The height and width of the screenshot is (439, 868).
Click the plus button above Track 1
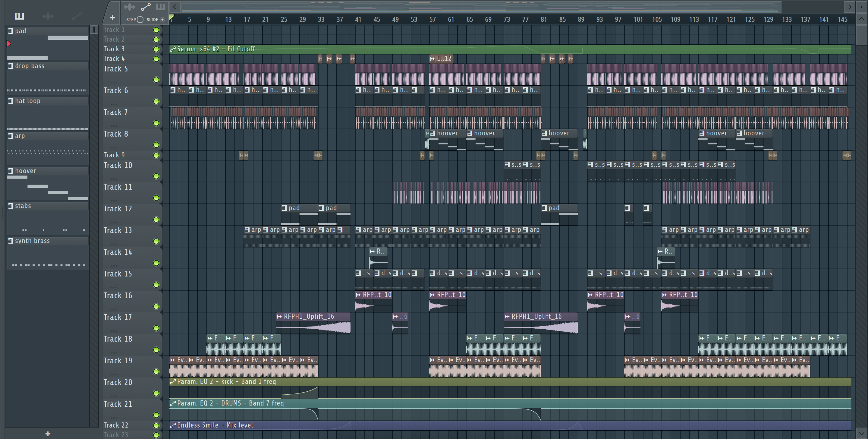click(112, 17)
